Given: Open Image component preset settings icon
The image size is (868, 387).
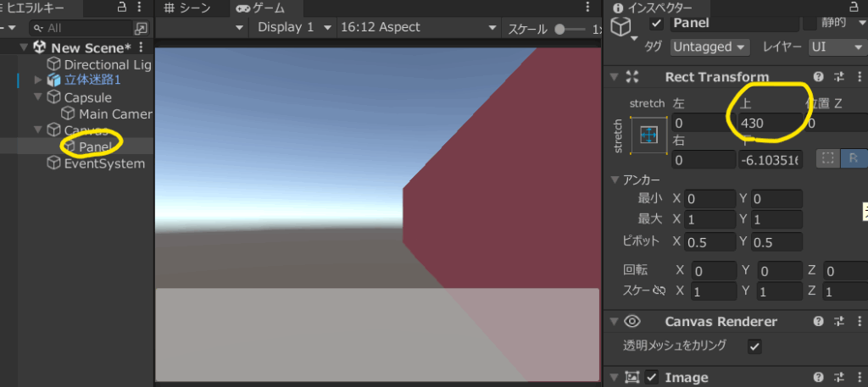Looking at the screenshot, I should tap(839, 377).
